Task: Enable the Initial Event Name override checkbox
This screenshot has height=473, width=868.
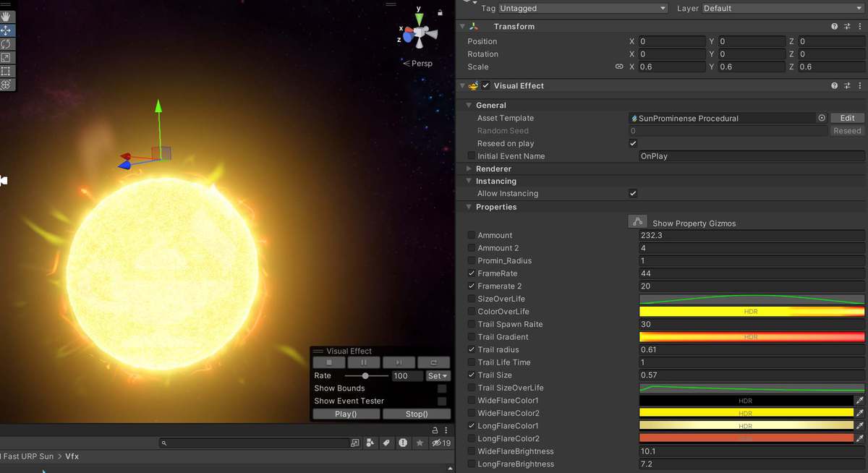Action: tap(472, 156)
